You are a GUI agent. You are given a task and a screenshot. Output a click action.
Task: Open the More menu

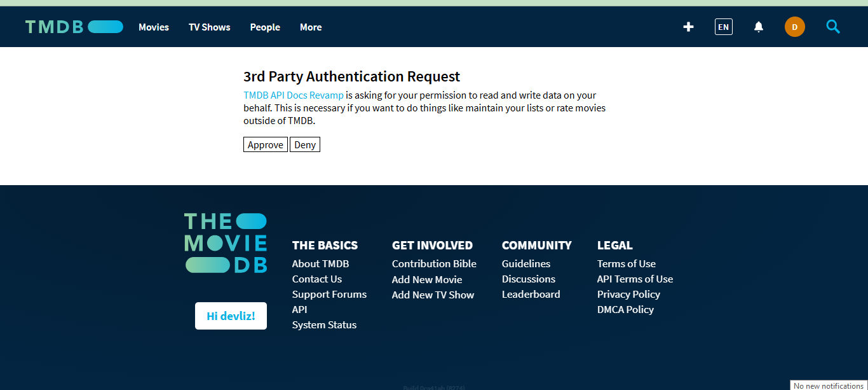(x=311, y=27)
